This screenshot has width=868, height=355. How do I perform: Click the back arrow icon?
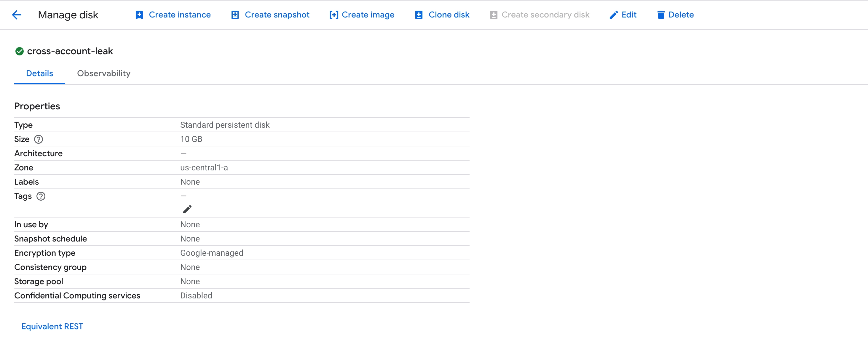click(x=17, y=15)
